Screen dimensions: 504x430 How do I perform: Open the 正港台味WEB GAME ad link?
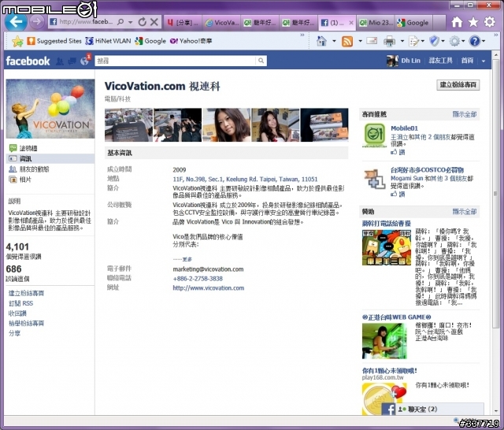(x=397, y=317)
